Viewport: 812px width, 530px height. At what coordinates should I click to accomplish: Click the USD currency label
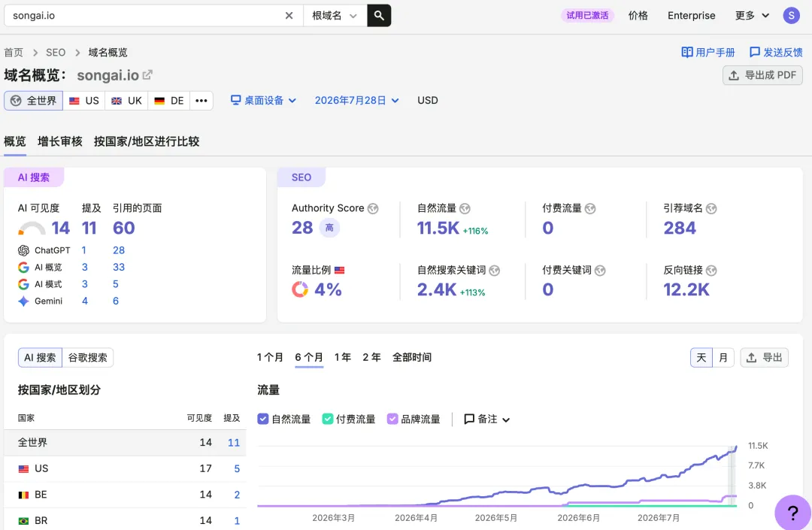coord(428,101)
